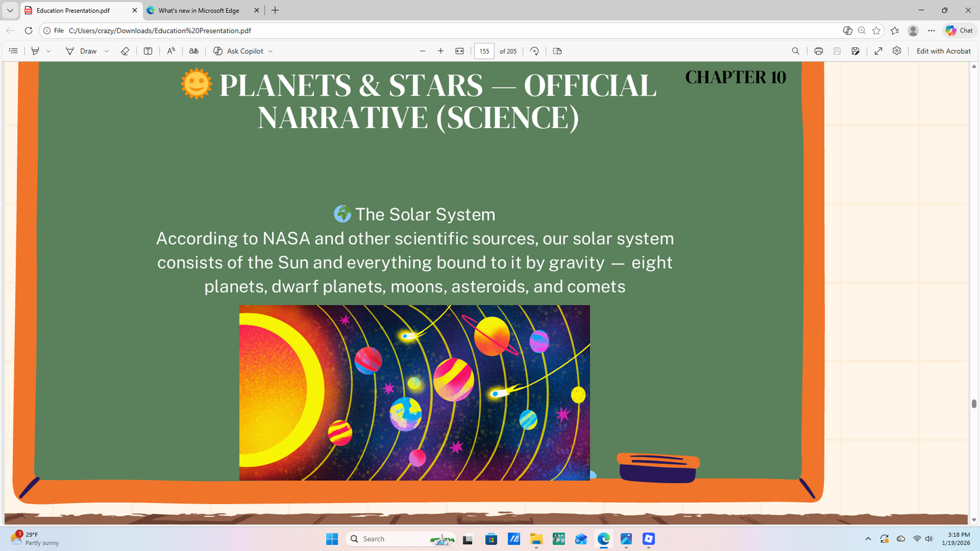This screenshot has width=980, height=551.
Task: Close the What's new in Microsoft Edge tab
Action: coord(256,10)
